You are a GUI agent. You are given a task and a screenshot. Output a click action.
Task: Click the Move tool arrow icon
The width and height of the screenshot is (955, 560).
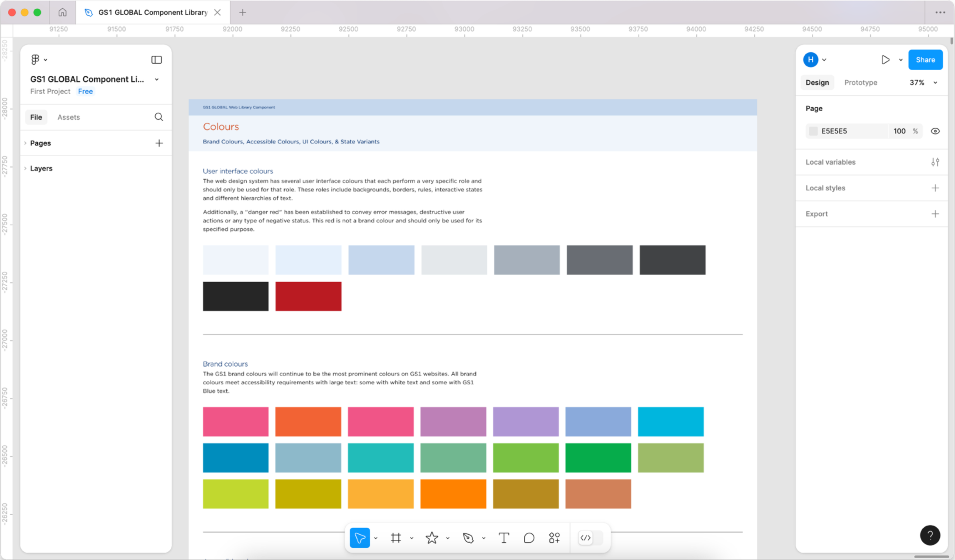click(360, 538)
